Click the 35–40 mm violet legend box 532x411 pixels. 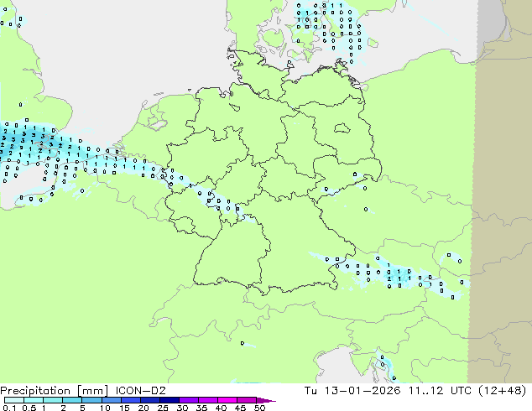tap(207, 400)
